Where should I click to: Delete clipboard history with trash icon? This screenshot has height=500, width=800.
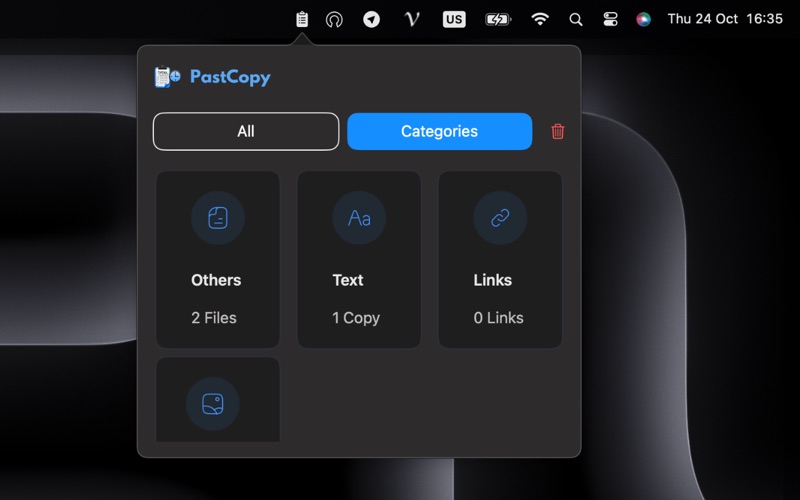tap(558, 131)
